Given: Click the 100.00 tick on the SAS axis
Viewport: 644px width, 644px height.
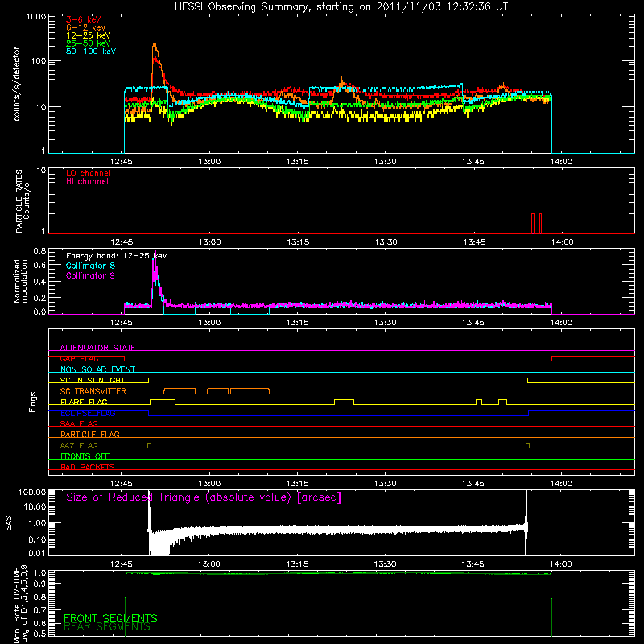Looking at the screenshot, I should point(32,493).
